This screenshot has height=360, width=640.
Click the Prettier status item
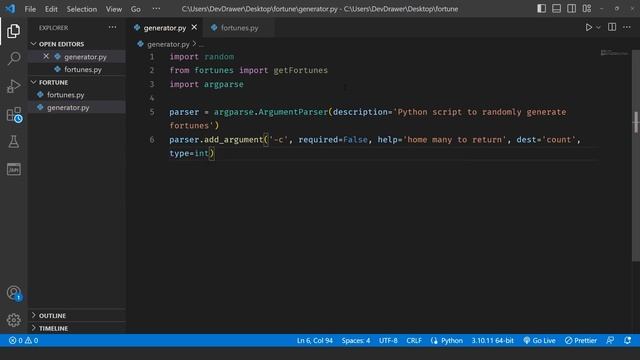[581, 340]
